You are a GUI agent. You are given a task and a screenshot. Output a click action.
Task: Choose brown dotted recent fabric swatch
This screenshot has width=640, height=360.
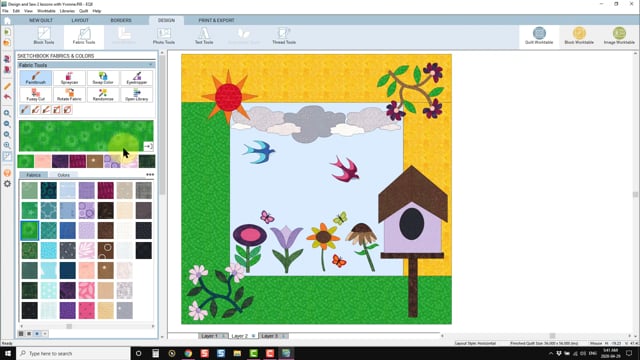pos(95,161)
